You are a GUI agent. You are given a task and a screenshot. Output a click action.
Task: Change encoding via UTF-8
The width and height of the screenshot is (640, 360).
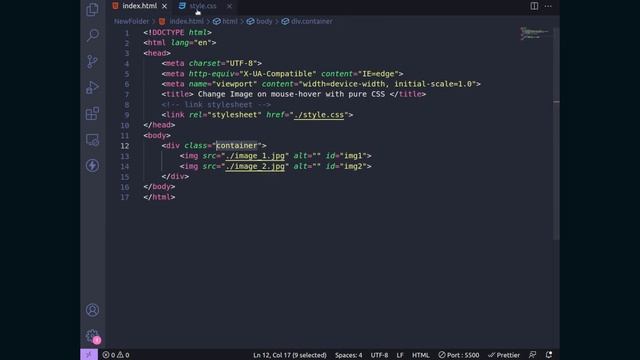[x=379, y=355]
